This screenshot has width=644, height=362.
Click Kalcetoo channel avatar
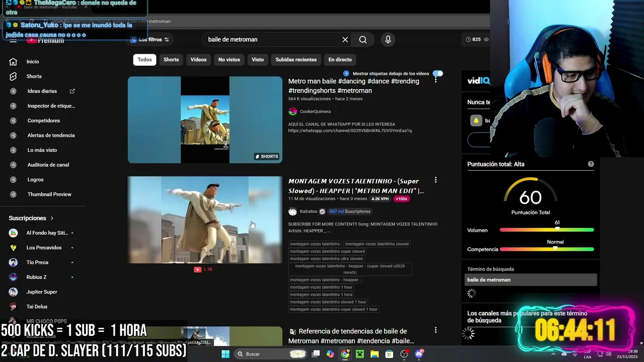(293, 212)
